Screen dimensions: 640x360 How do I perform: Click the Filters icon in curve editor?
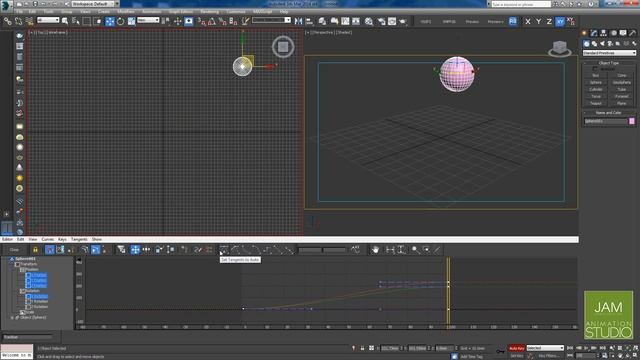(x=121, y=249)
